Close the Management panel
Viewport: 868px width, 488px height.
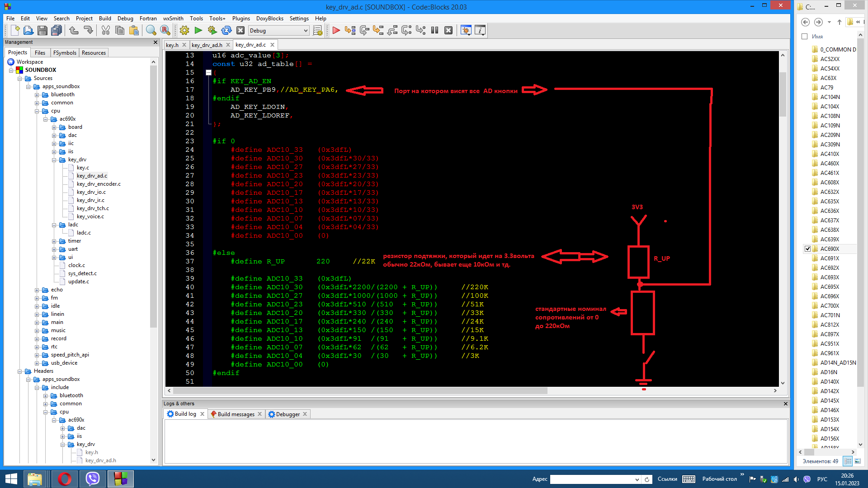pyautogui.click(x=156, y=42)
